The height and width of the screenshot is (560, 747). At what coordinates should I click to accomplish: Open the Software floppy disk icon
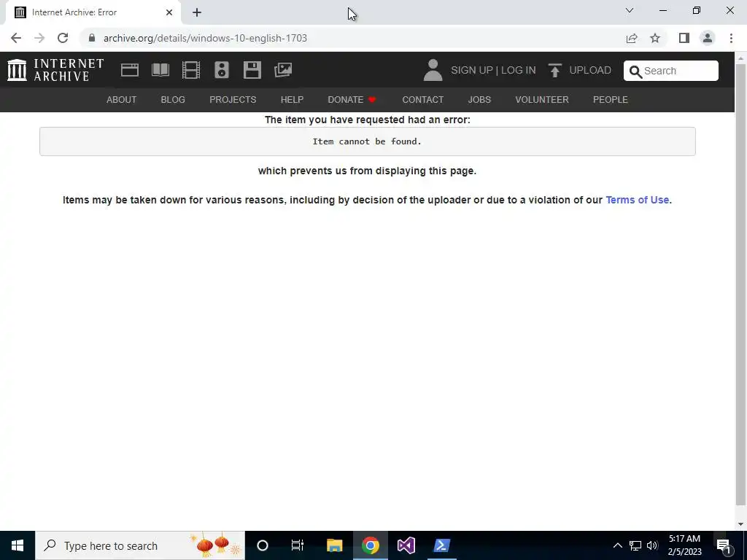click(x=252, y=70)
